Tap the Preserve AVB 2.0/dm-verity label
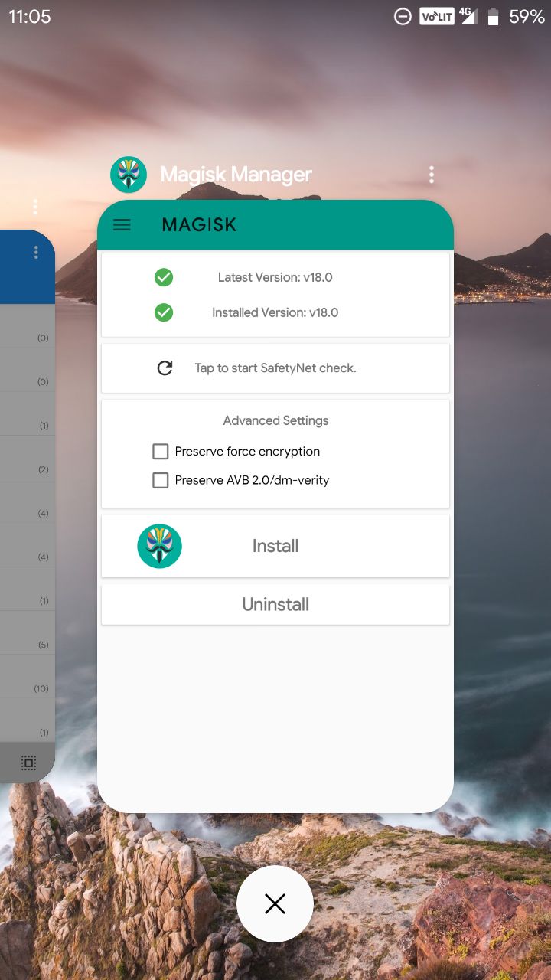 252,481
